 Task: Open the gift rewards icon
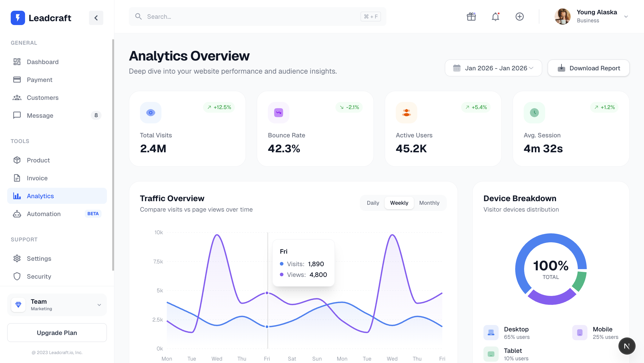(x=471, y=17)
